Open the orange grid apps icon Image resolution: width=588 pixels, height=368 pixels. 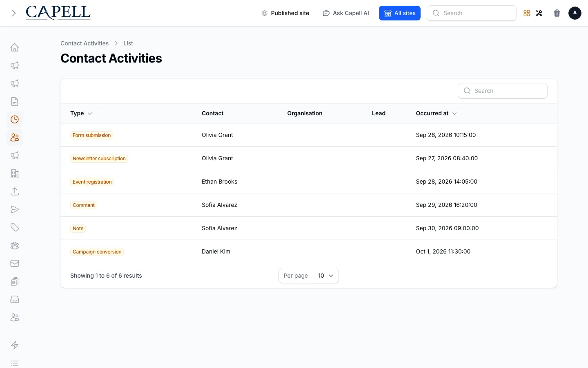pyautogui.click(x=527, y=13)
